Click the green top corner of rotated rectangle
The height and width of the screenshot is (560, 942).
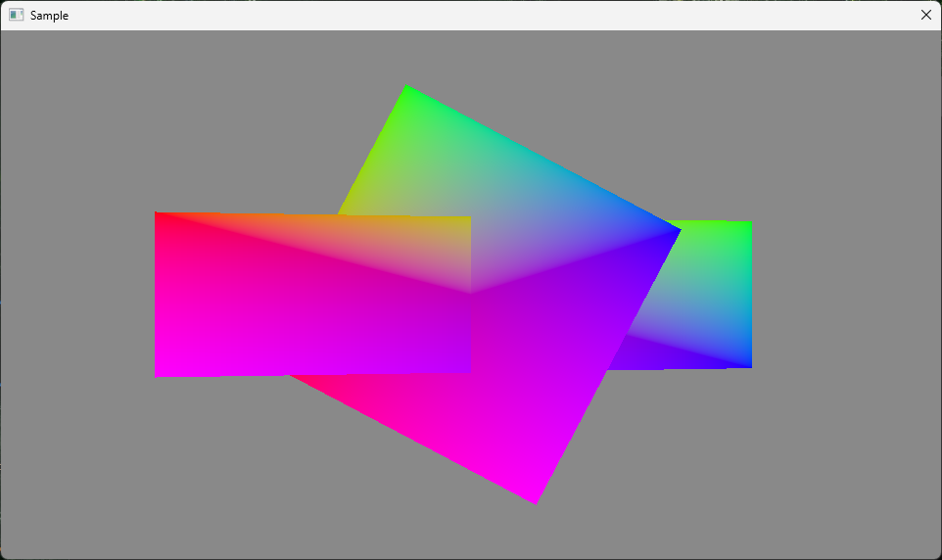406,89
